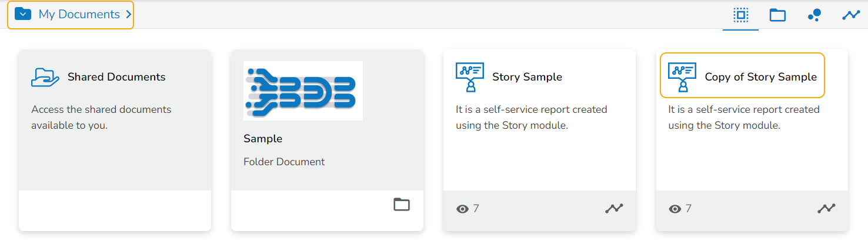Select the all-documents view icon in toolbar

tap(741, 15)
